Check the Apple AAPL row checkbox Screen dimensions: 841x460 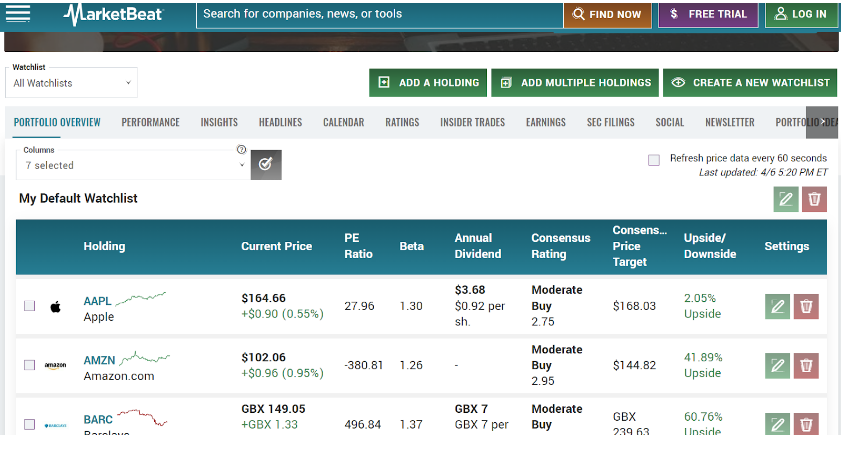pyautogui.click(x=30, y=306)
